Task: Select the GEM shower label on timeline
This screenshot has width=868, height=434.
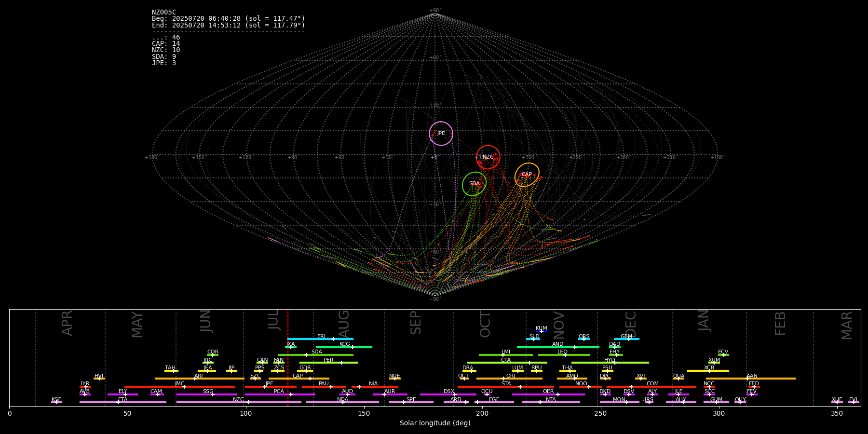Action: click(626, 337)
